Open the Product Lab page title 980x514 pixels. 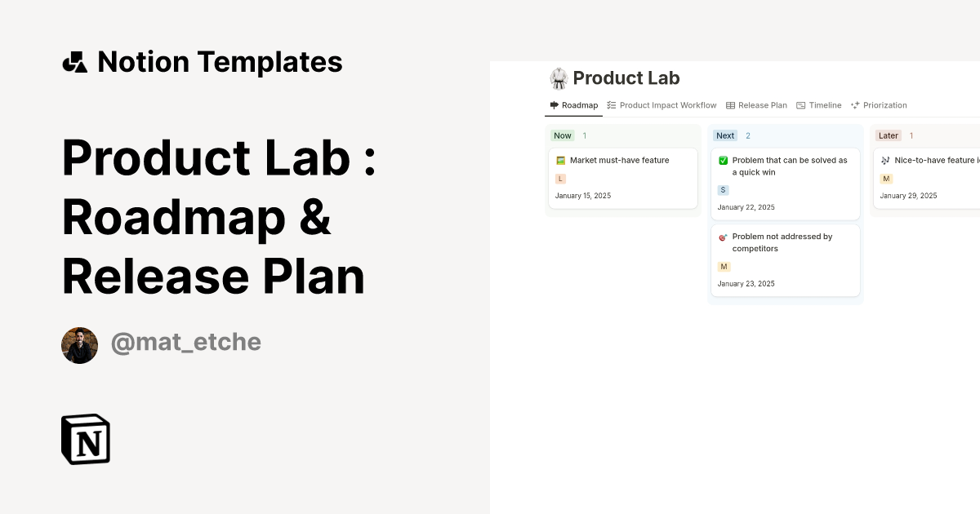click(626, 78)
